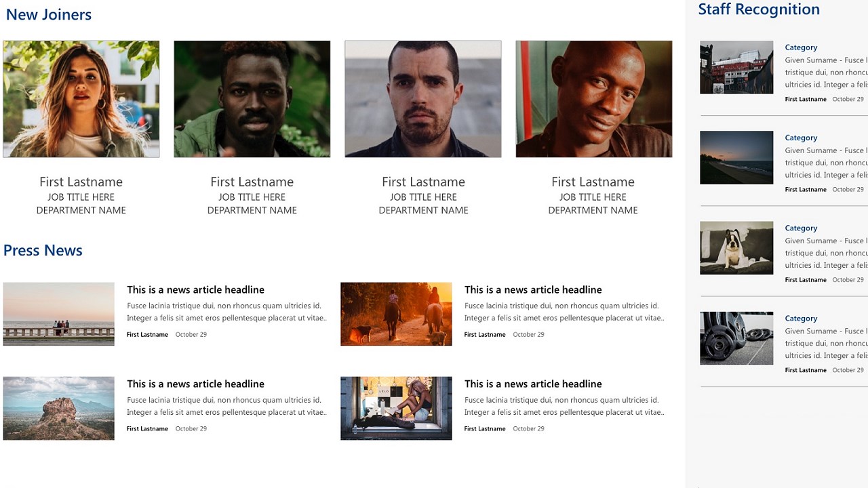Screen dimensions: 868x488
Task: Open the horse riders at sunset thumbnail
Action: point(396,314)
